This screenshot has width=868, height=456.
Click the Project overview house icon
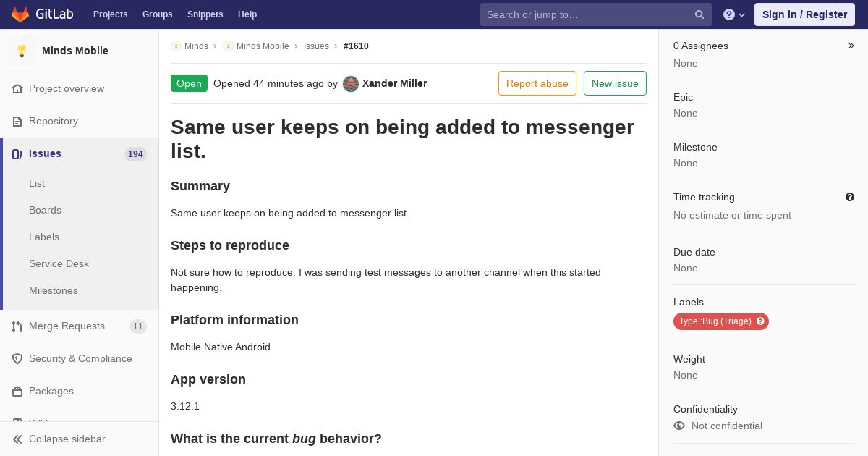point(17,88)
